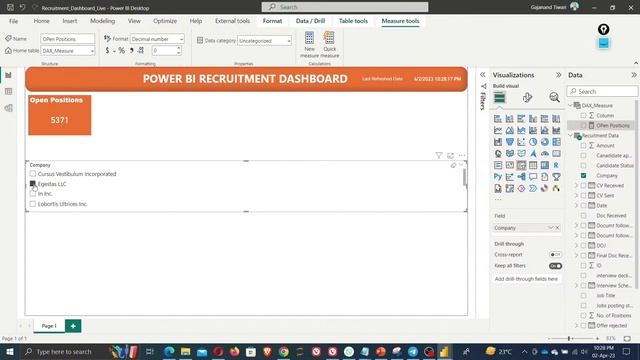
Task: Open the Optimize ribbon tab
Action: tap(165, 21)
